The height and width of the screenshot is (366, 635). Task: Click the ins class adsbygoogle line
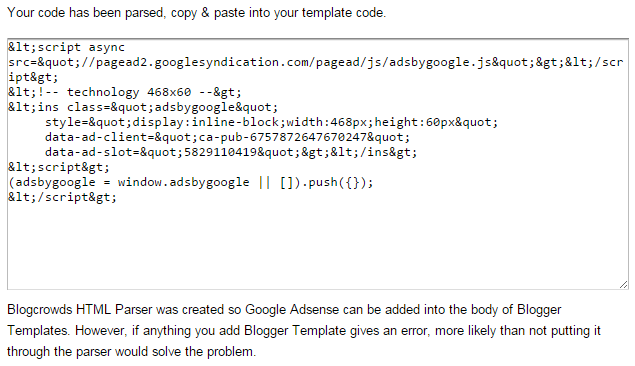coord(143,107)
